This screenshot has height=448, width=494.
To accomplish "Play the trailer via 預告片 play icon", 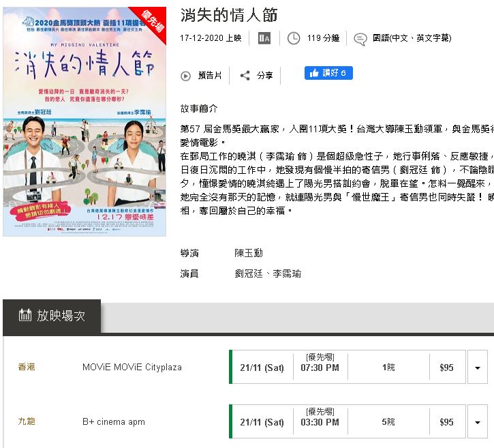I will pos(185,76).
